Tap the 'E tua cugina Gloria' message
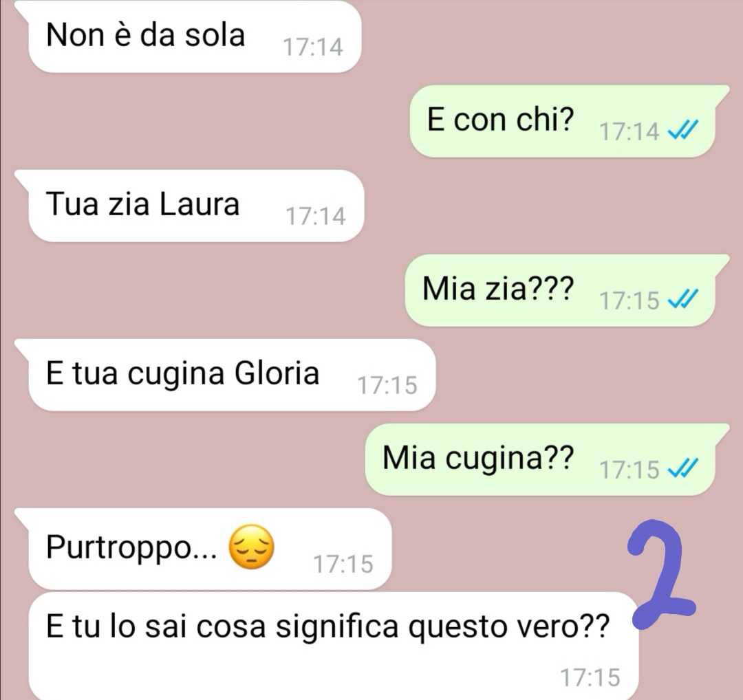Viewport: 743px width, 700px height. [231, 375]
